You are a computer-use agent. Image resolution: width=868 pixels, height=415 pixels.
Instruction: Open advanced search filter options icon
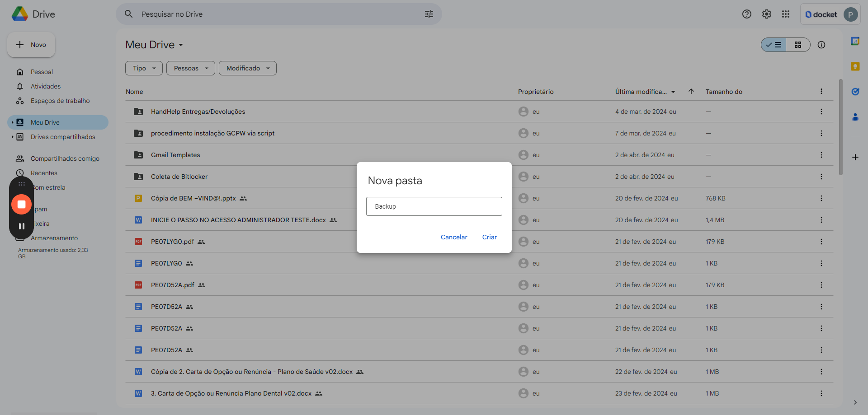429,14
